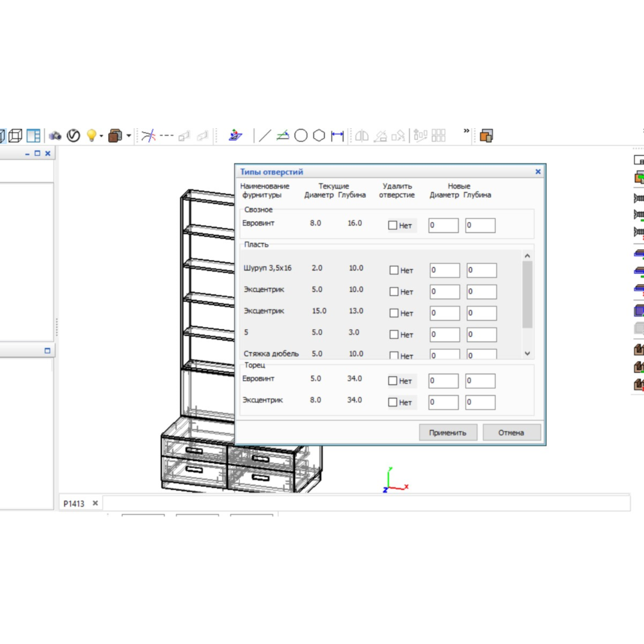Click the camera snapshot icon in toolbar
Image resolution: width=644 pixels, height=644 pixels.
[x=55, y=136]
